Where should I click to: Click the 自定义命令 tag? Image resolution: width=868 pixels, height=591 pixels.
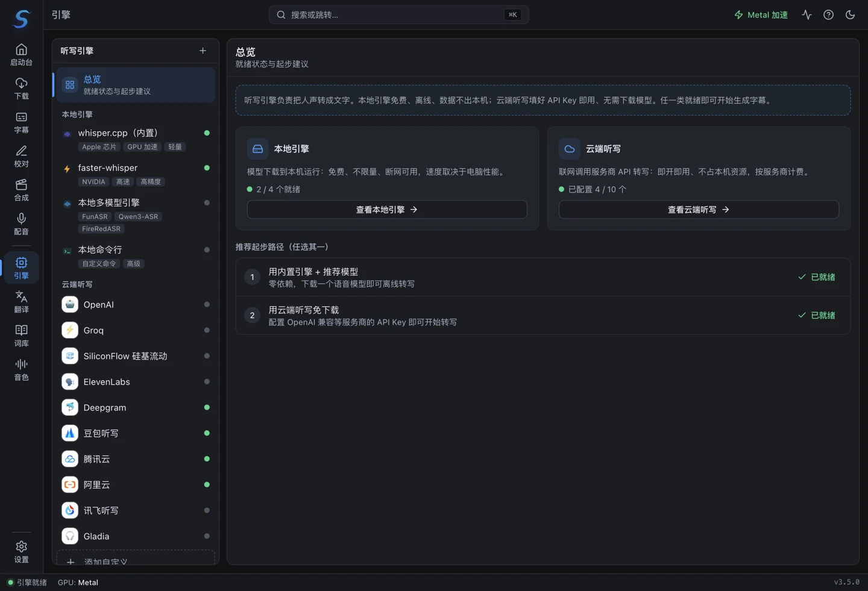(x=99, y=264)
